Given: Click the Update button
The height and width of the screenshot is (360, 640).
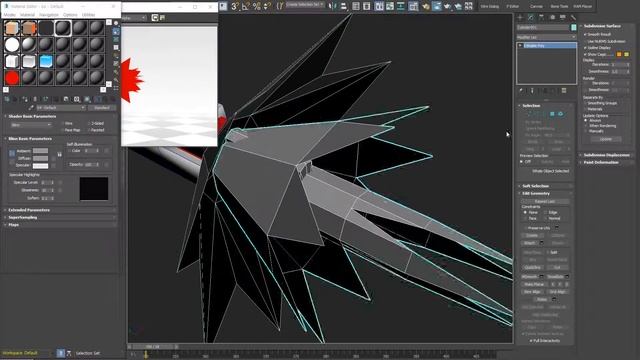Looking at the screenshot, I should pos(606,139).
